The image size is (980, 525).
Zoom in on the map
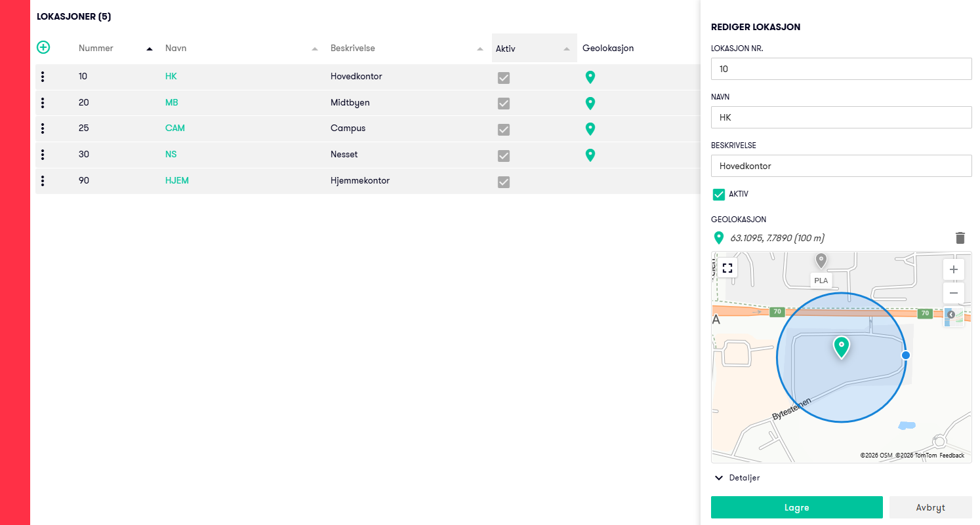[x=954, y=269]
